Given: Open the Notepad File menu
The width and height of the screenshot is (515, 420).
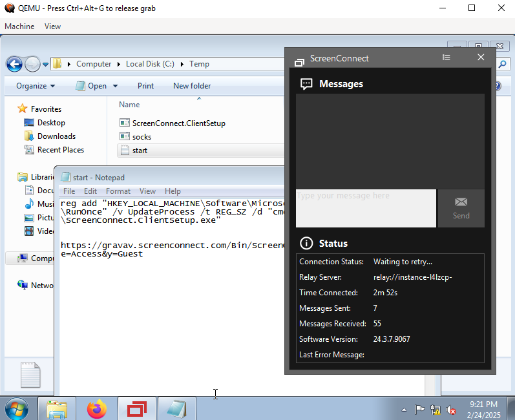Looking at the screenshot, I should pyautogui.click(x=69, y=191).
